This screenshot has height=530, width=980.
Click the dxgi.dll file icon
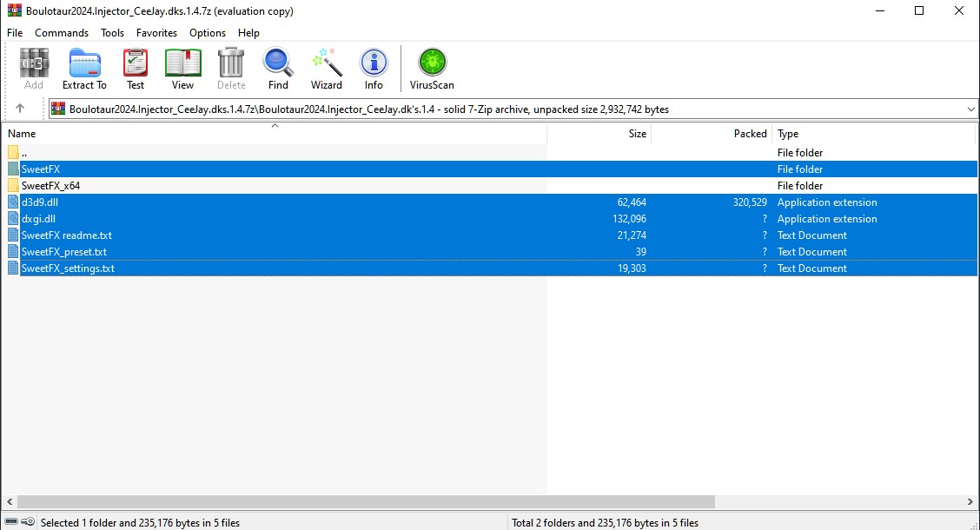(x=13, y=219)
